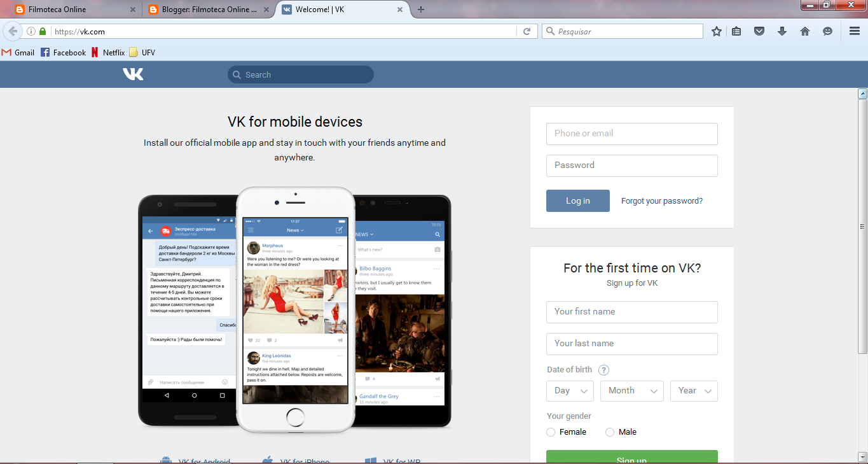Click the magnifier icon in VK search

237,74
